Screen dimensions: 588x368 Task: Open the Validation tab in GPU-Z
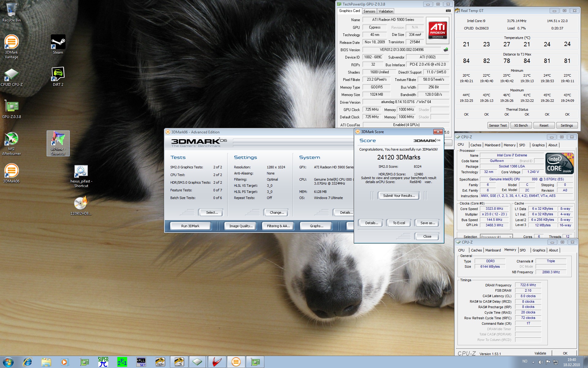[386, 11]
